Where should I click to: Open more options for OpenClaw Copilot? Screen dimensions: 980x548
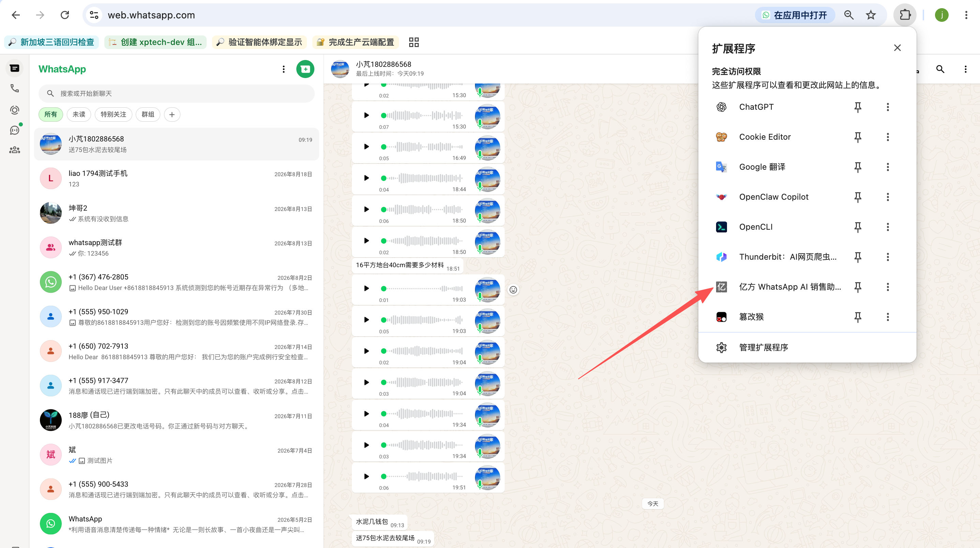click(888, 197)
